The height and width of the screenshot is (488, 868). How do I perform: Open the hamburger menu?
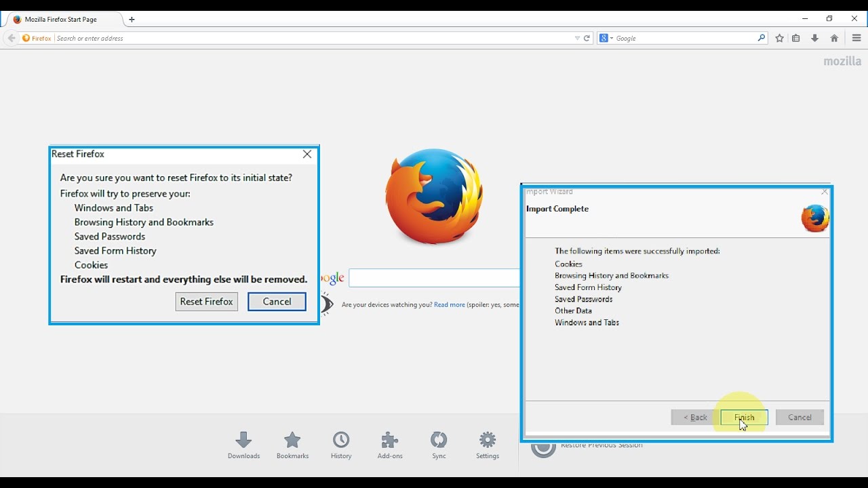tap(857, 38)
